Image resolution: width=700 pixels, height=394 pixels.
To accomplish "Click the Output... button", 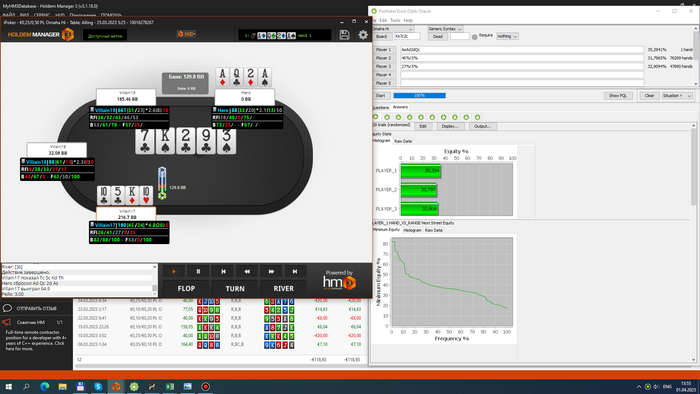I will [482, 126].
